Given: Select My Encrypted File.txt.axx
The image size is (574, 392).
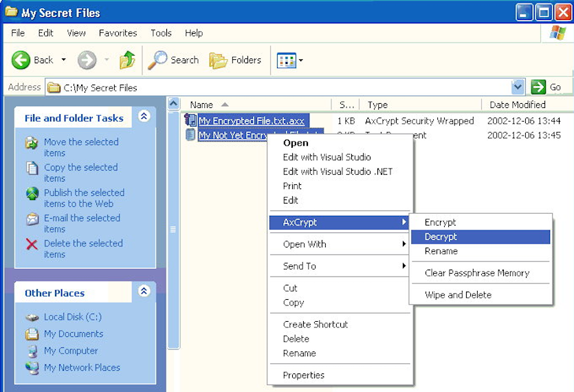Looking at the screenshot, I should pyautogui.click(x=252, y=121).
